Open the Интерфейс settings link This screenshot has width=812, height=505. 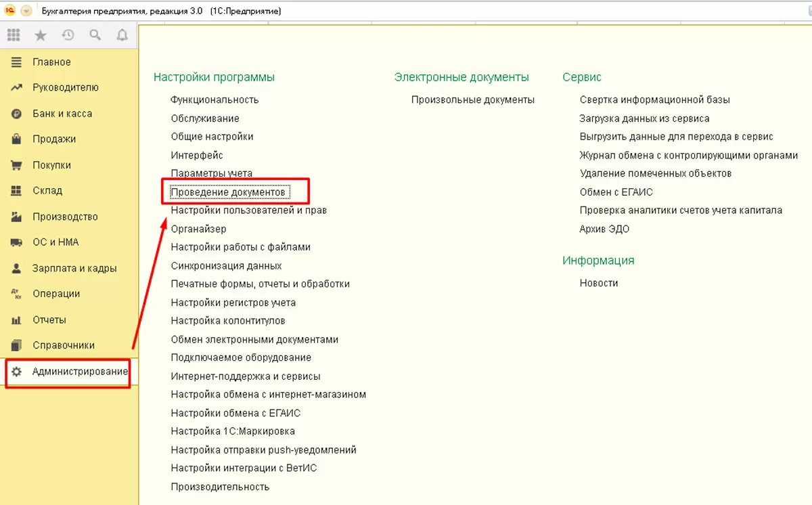[x=197, y=155]
